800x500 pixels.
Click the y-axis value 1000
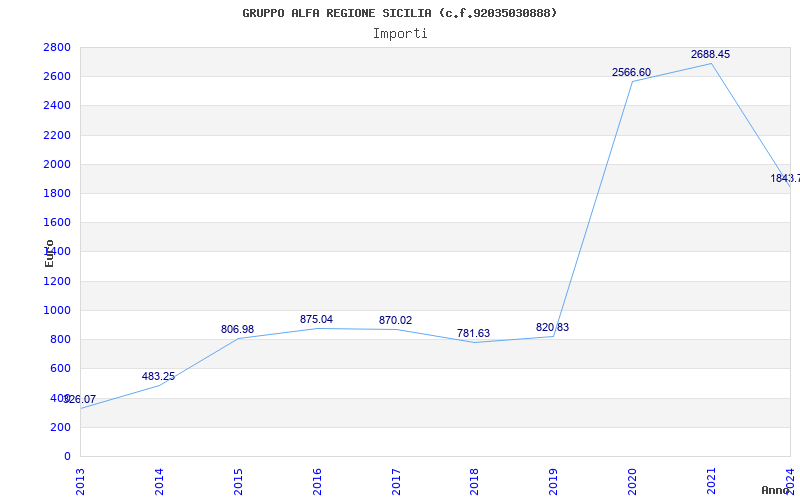tap(57, 310)
